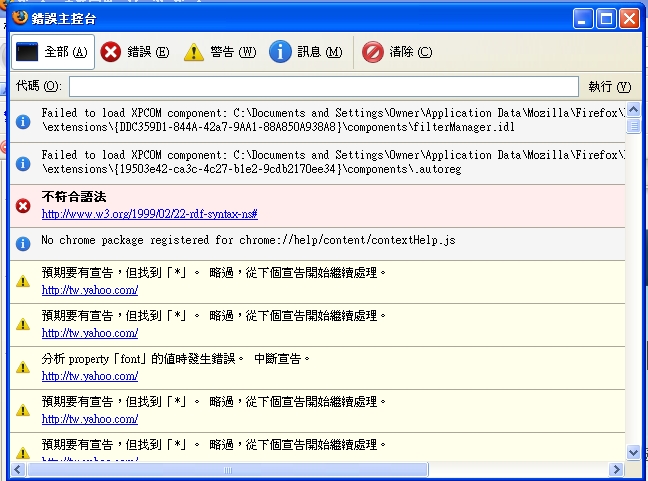Click the vertical scrollbar thumb

point(633,126)
